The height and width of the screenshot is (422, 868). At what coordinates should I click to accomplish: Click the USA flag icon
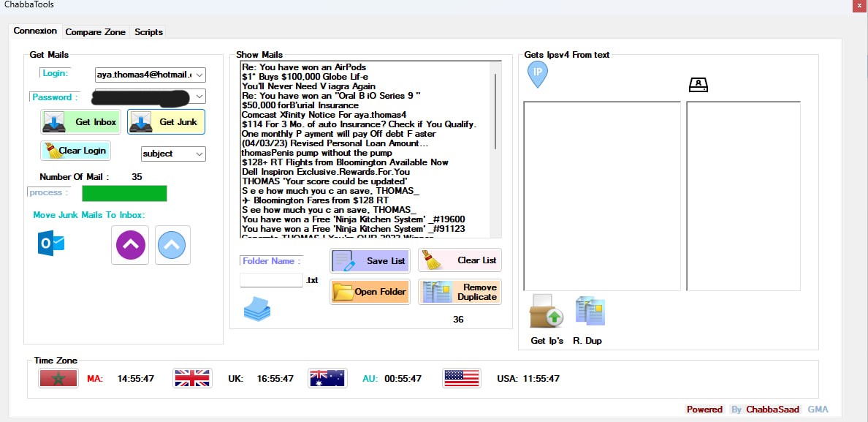click(461, 378)
